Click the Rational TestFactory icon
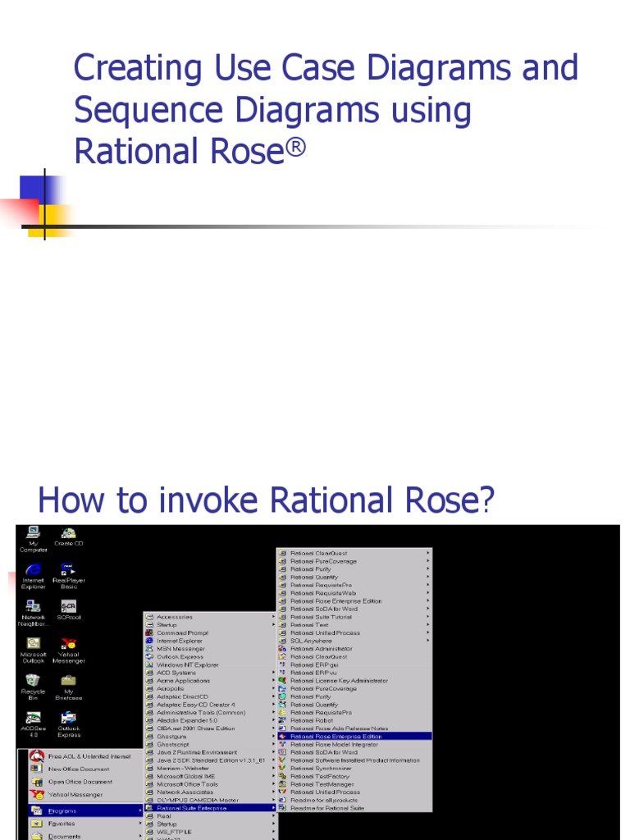 point(282,776)
